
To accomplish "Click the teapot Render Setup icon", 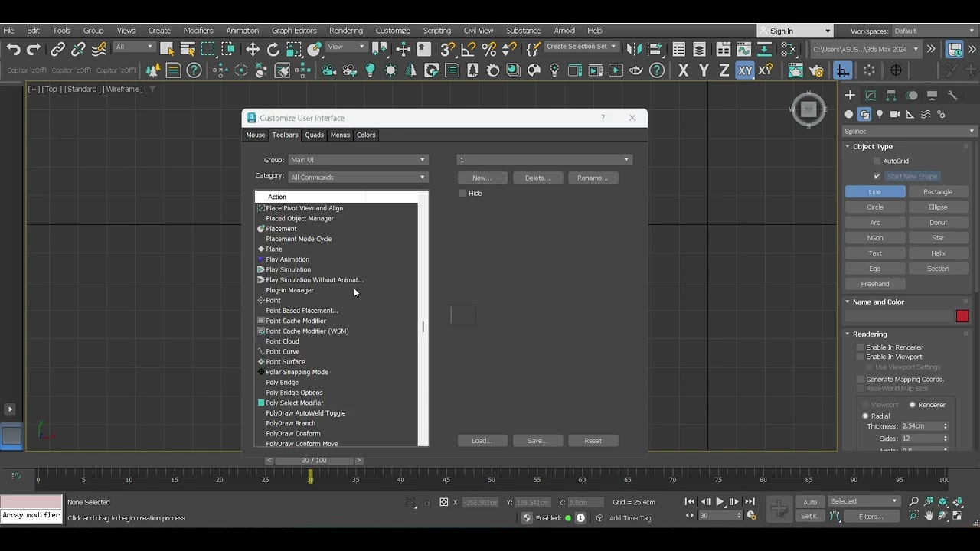I will click(816, 70).
